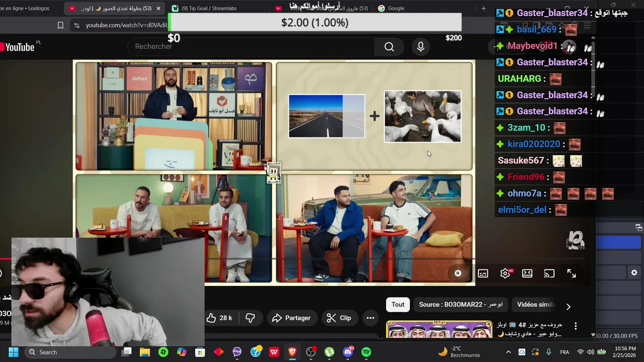Click chat username kira0202020

533,144
